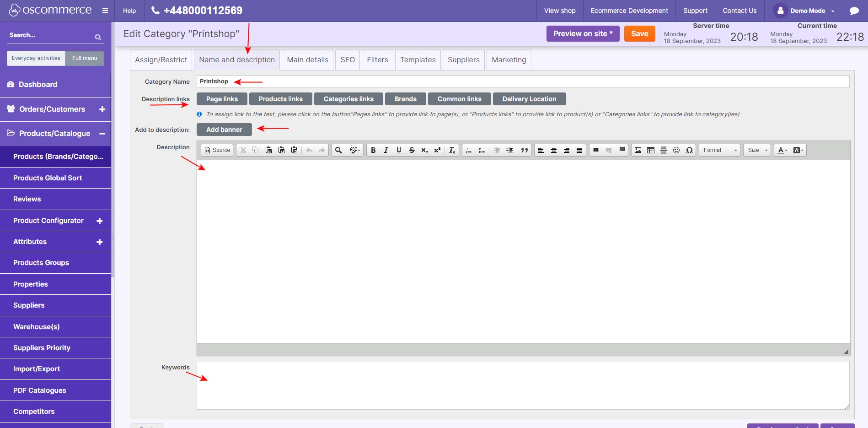868x428 pixels.
Task: Open the special character (omega) tool
Action: pyautogui.click(x=689, y=150)
